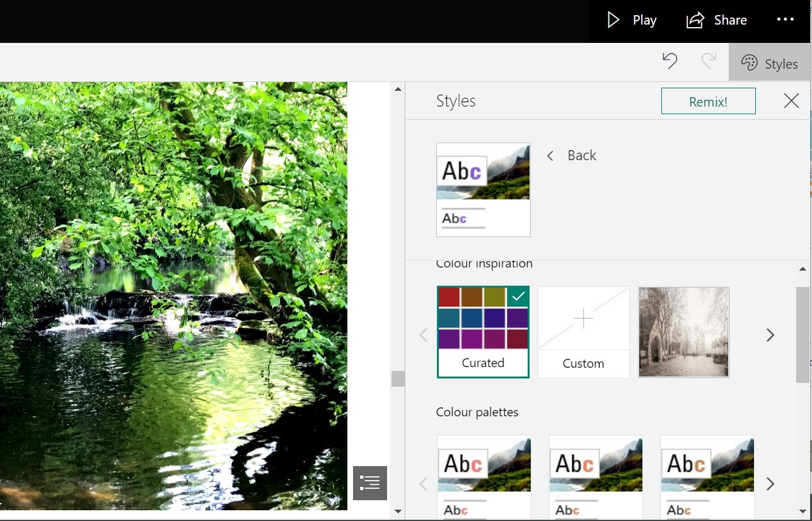Open the three-dot more options menu
The height and width of the screenshot is (521, 812).
(x=786, y=20)
